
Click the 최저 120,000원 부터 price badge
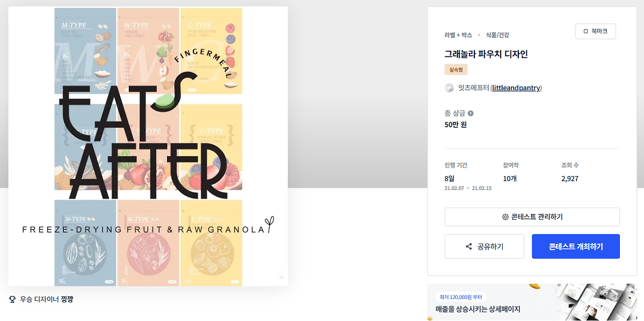coord(461,297)
